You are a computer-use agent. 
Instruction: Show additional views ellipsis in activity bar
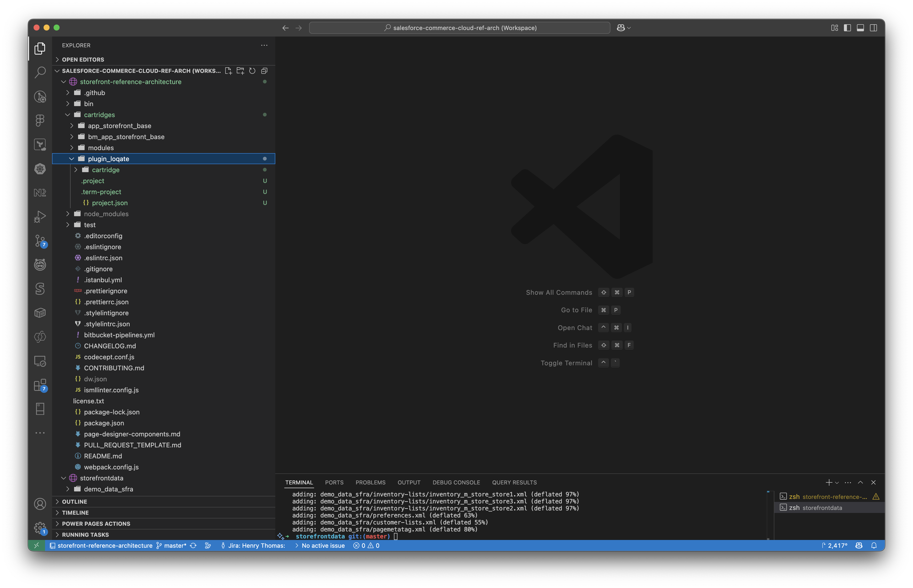point(40,433)
